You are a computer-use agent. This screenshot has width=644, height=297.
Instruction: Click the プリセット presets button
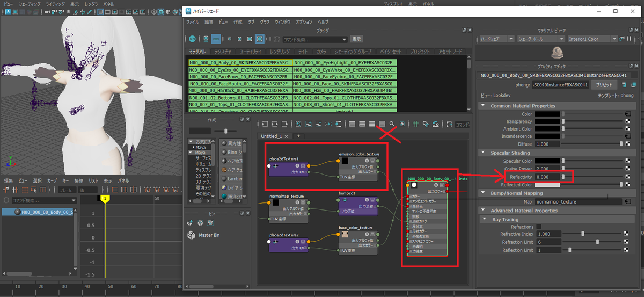(x=604, y=85)
